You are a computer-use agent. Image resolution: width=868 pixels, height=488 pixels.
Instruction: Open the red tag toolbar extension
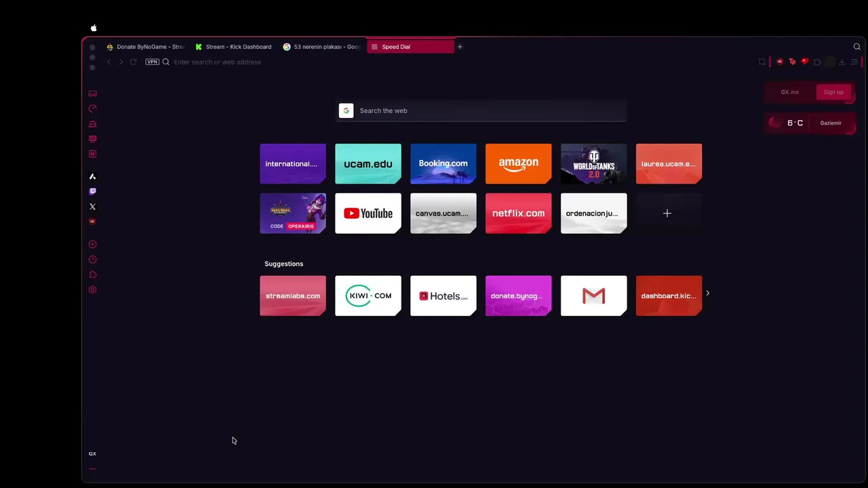(x=805, y=62)
